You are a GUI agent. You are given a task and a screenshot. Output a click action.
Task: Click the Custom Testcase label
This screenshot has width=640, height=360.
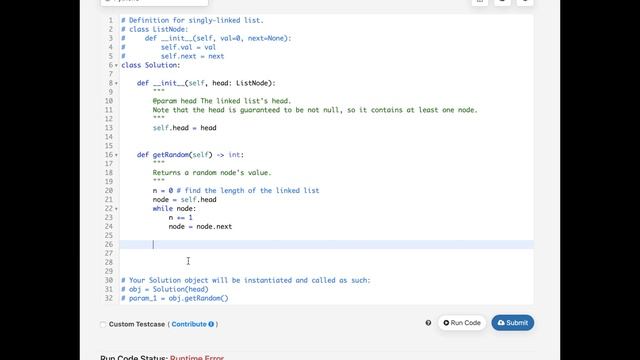coord(137,324)
